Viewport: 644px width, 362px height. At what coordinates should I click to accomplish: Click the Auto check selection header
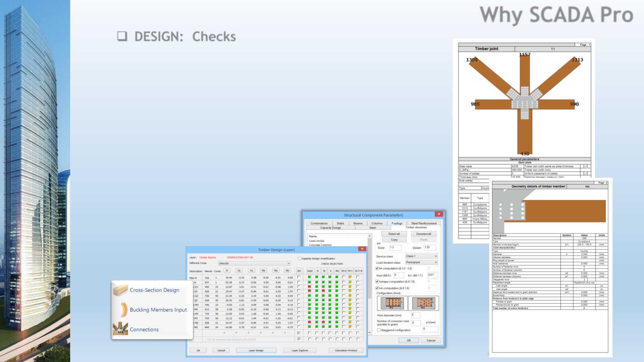click(310, 271)
